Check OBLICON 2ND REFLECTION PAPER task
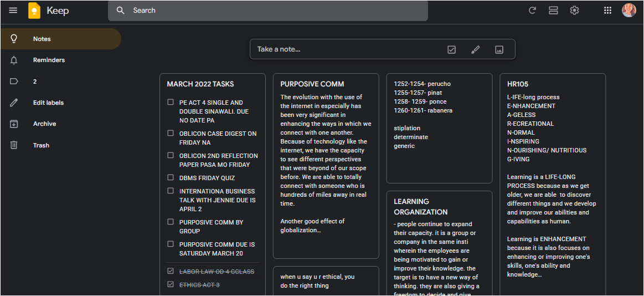The image size is (644, 296). [171, 155]
